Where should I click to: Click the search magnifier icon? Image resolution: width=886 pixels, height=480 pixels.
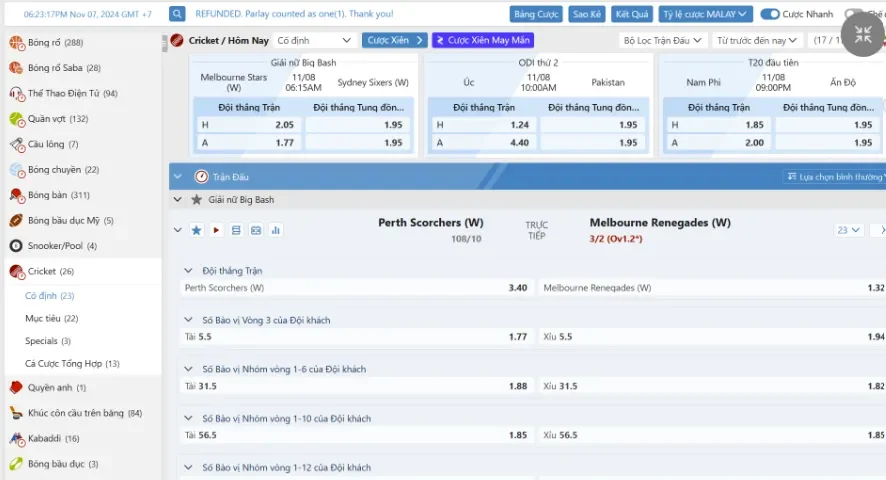[x=177, y=14]
